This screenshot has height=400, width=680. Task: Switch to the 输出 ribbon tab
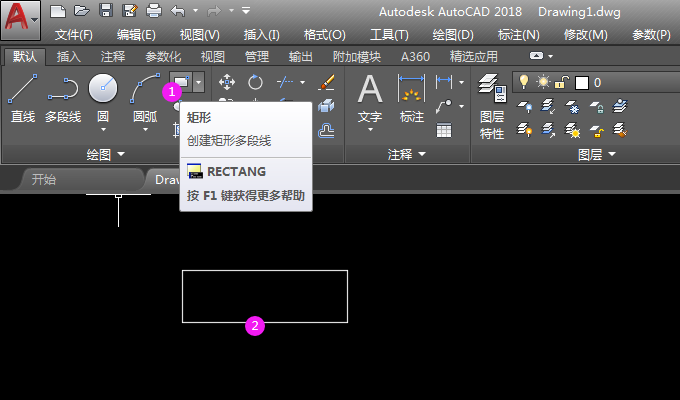(x=301, y=56)
